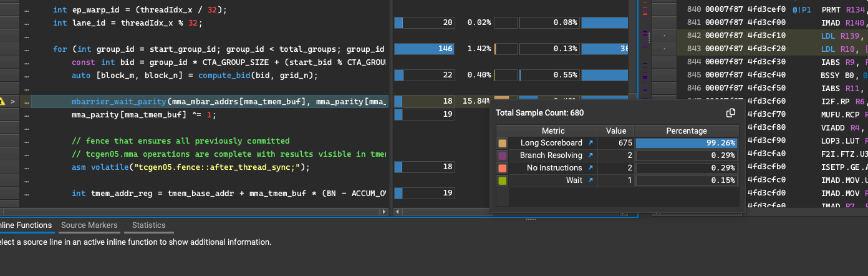
Task: Select the LOP3.LUT assembly instruction row
Action: point(807,140)
